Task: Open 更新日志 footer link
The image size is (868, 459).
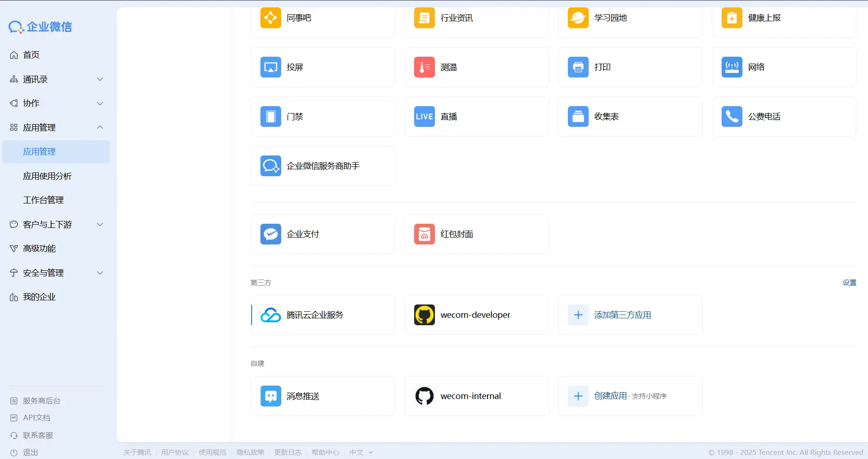Action: pyautogui.click(x=288, y=453)
